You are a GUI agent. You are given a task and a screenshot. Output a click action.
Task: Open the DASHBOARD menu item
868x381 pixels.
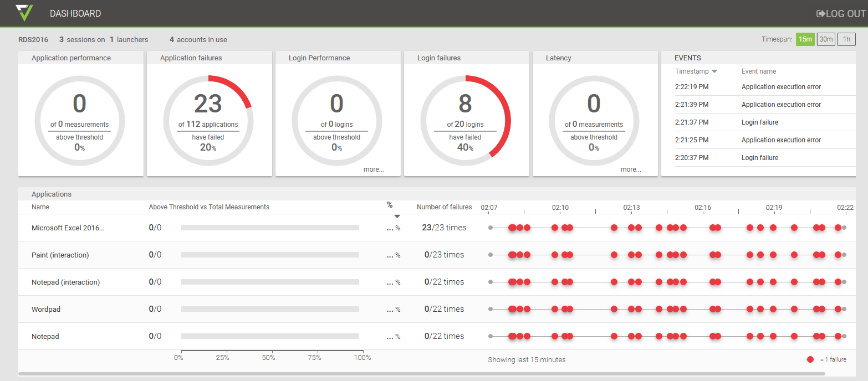point(75,13)
